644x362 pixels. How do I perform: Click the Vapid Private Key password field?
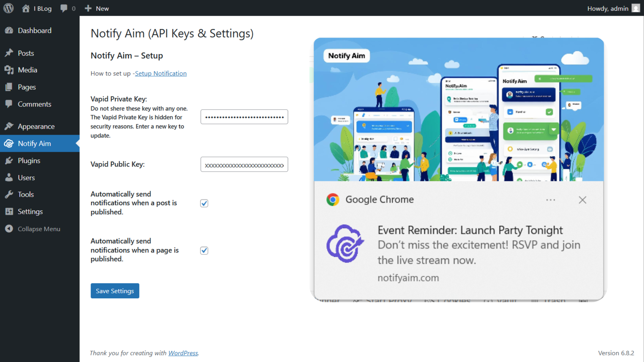tap(244, 117)
